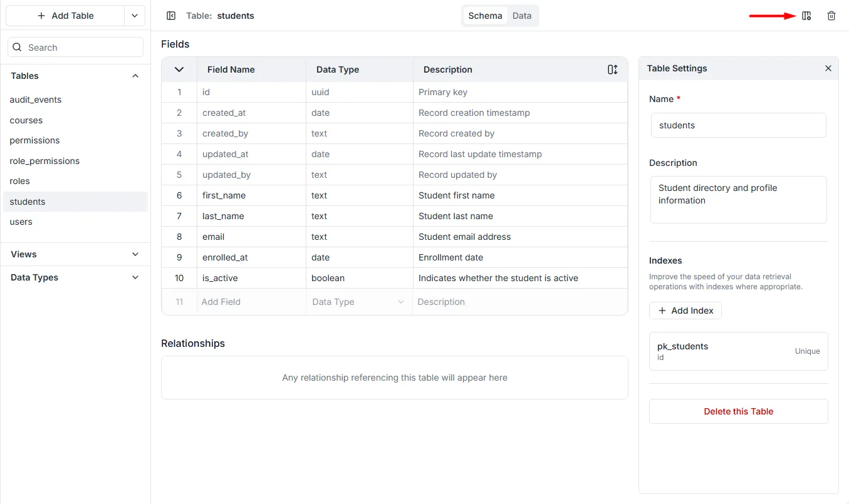Open the audit_events table
Viewport: 849px width, 504px height.
pyautogui.click(x=36, y=100)
